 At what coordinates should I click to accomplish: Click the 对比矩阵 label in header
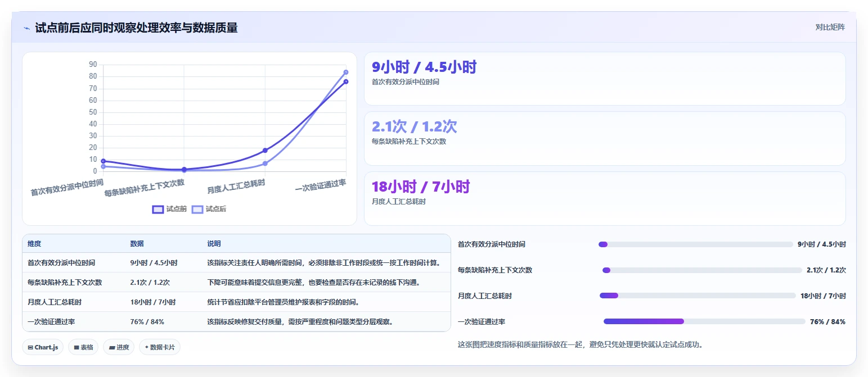(x=830, y=27)
